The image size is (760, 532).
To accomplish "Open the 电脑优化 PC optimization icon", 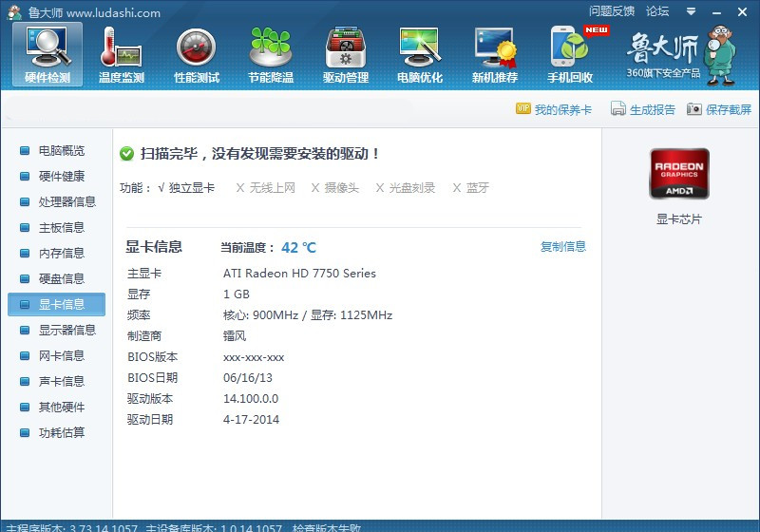I will pos(420,54).
